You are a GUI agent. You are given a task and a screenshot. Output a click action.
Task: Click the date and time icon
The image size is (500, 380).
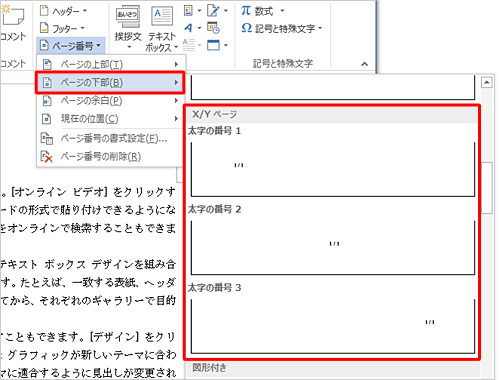(x=213, y=28)
